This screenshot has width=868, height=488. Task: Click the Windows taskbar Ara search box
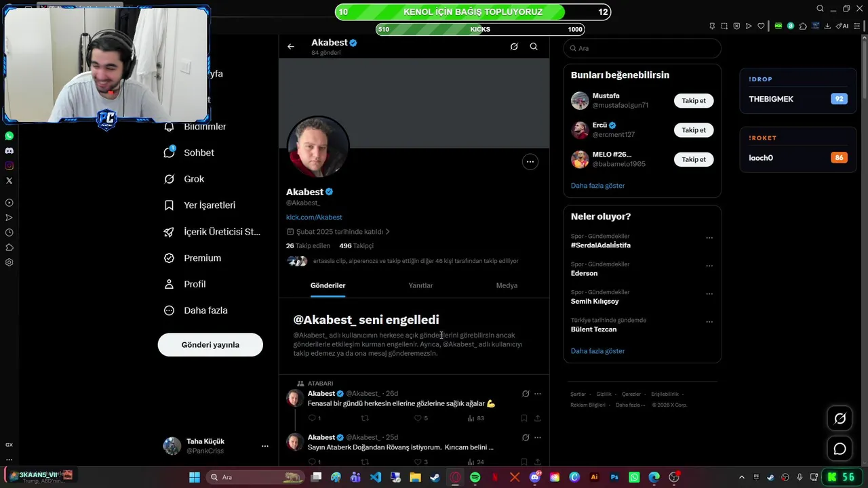point(255,477)
